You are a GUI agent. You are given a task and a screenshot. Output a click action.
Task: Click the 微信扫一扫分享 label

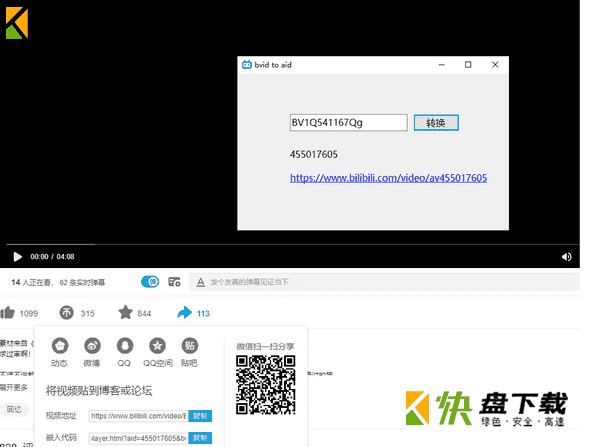(265, 347)
